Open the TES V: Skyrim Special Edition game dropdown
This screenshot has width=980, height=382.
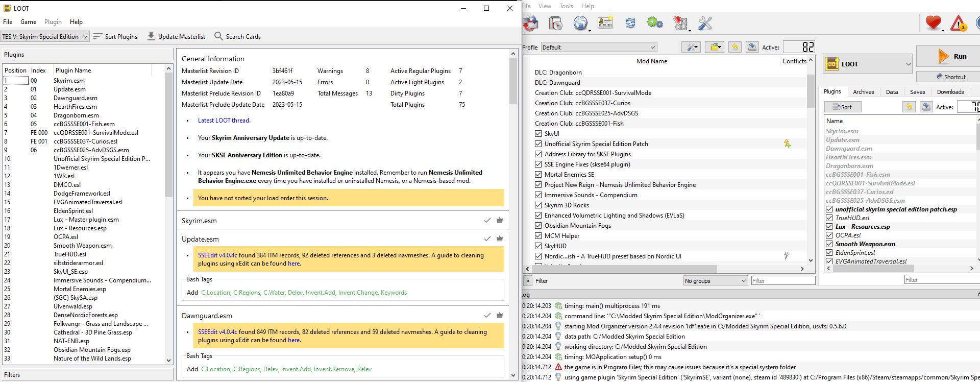[x=45, y=36]
